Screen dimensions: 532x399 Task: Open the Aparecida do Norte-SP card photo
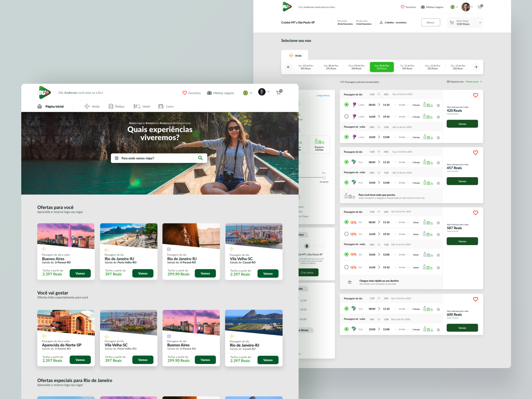click(x=66, y=323)
